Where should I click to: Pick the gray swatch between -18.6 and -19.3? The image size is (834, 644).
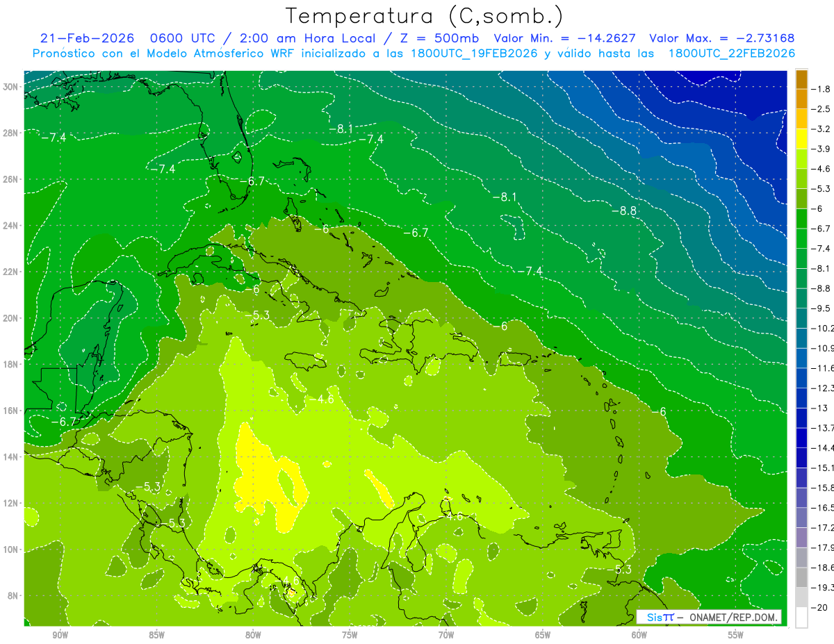(x=801, y=577)
